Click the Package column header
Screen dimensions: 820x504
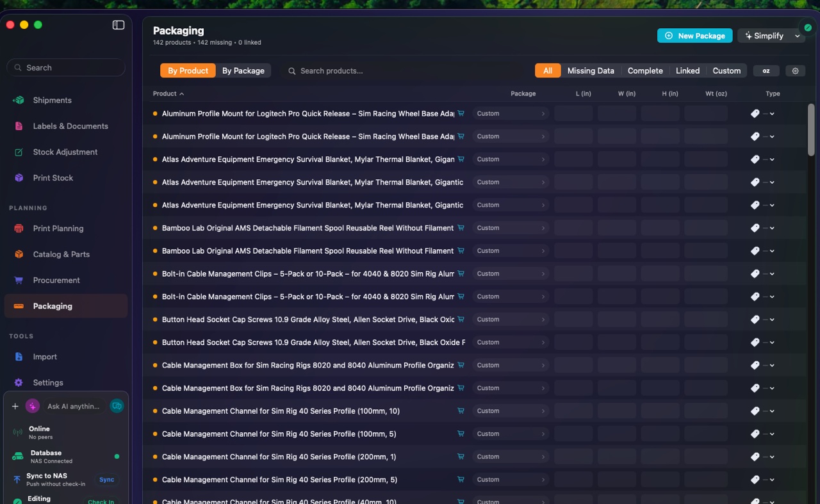[x=523, y=93]
